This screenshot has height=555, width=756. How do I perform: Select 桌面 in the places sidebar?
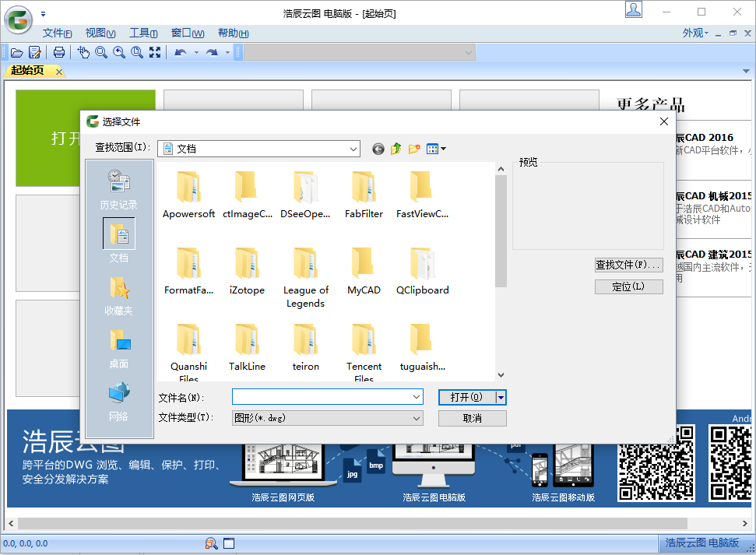tap(118, 349)
